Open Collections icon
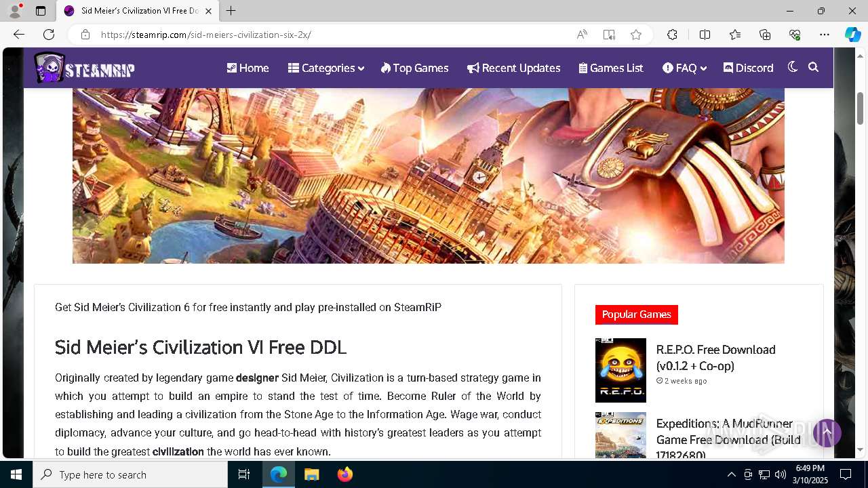 [765, 35]
